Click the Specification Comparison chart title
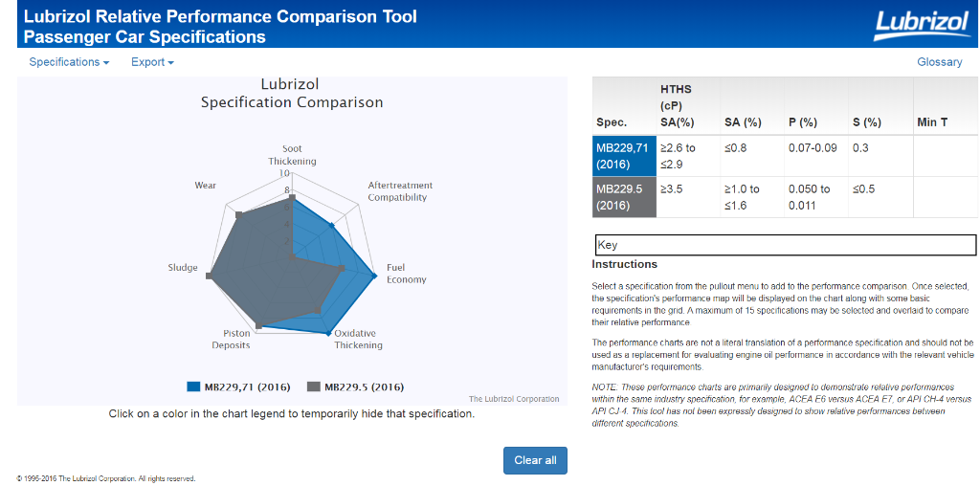Image resolution: width=980 pixels, height=486 pixels. pos(292,101)
